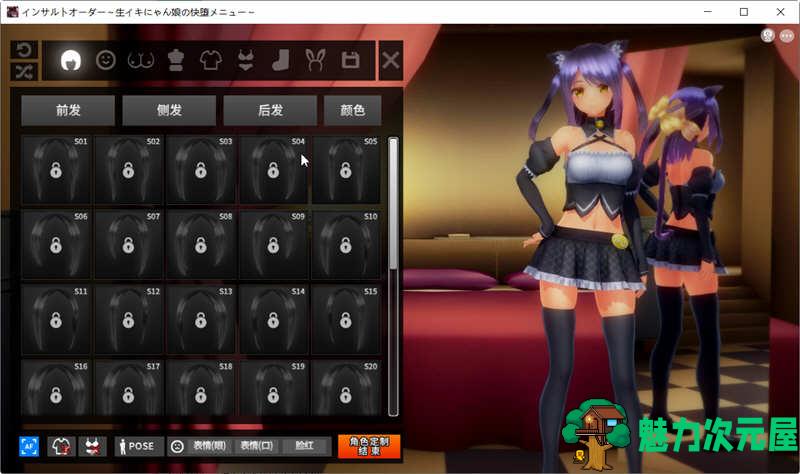Click the round person icon top-right of scene

tap(767, 35)
